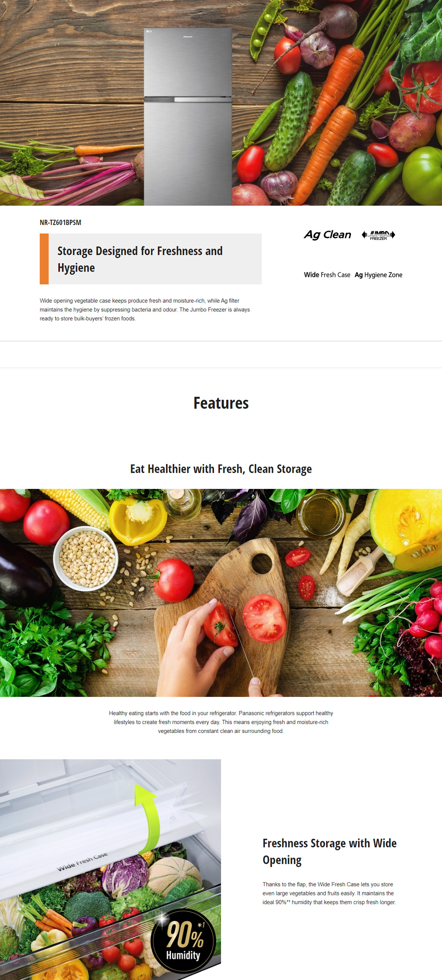The image size is (442, 980).
Task: Click the tomato cutting board banner image
Action: (x=221, y=593)
